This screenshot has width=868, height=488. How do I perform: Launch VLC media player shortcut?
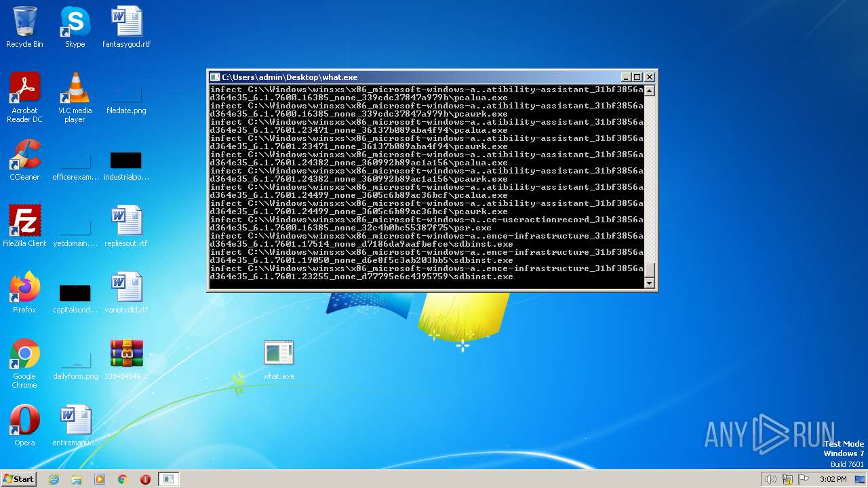[75, 98]
